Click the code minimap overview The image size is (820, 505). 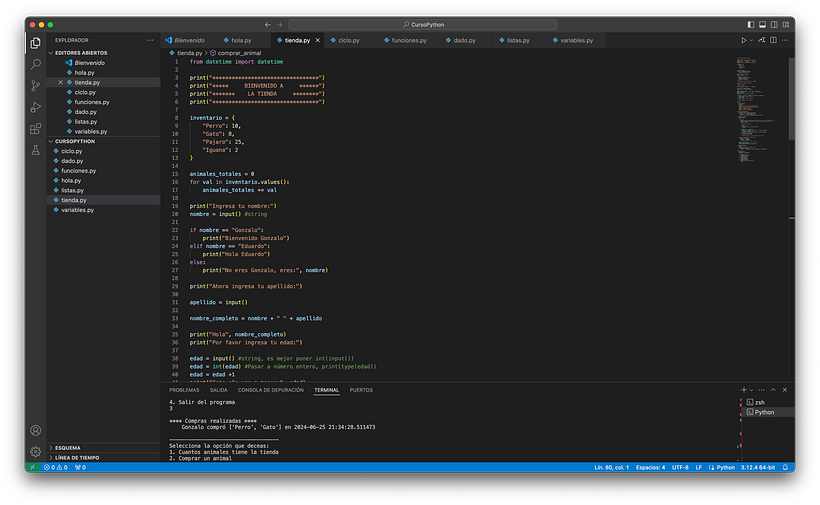(758, 110)
